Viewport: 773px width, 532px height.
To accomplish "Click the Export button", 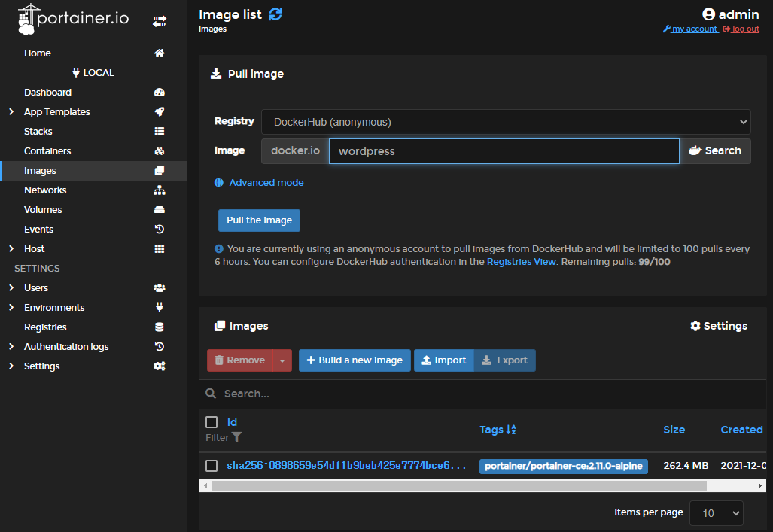I will tap(505, 360).
